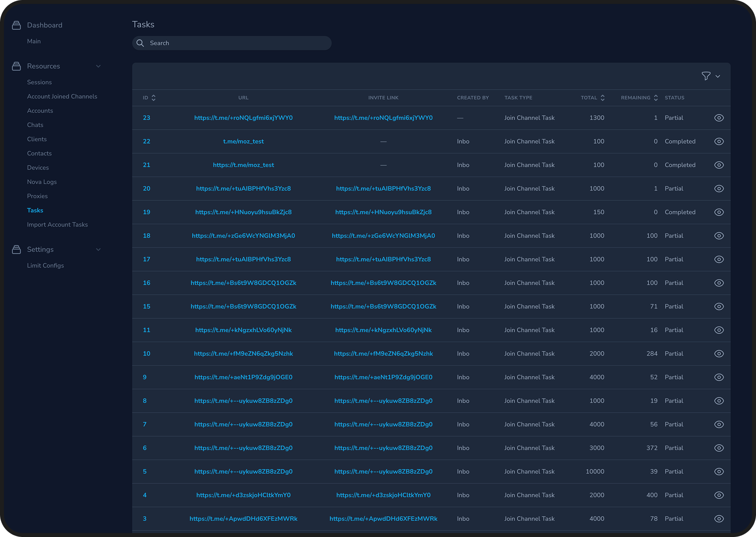Image resolution: width=756 pixels, height=537 pixels.
Task: Open URL link +zGe6WcYNGlM3MjA0
Action: (243, 236)
